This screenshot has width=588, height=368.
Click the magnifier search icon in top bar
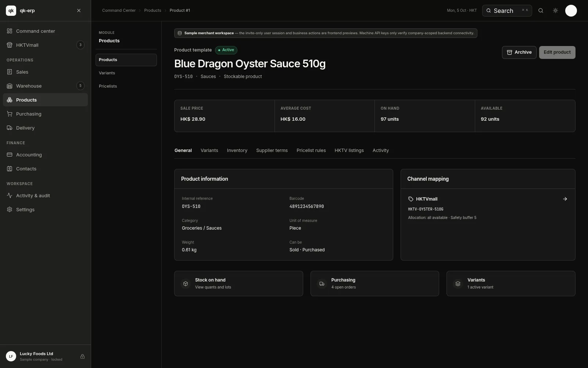pyautogui.click(x=541, y=11)
